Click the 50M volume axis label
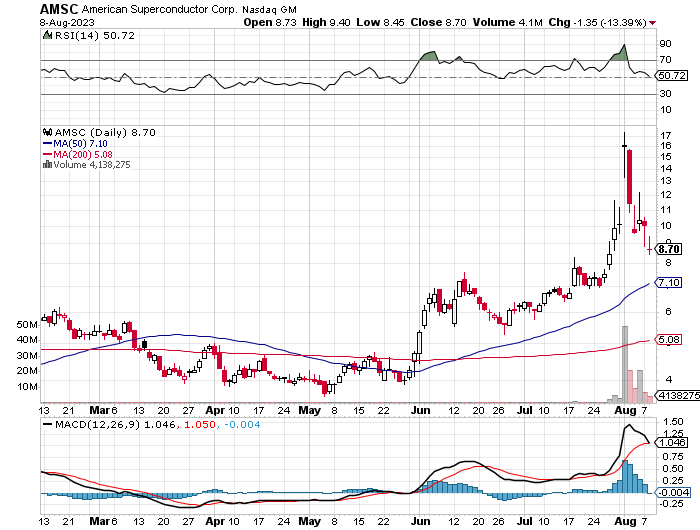The height and width of the screenshot is (530, 700). (27, 325)
